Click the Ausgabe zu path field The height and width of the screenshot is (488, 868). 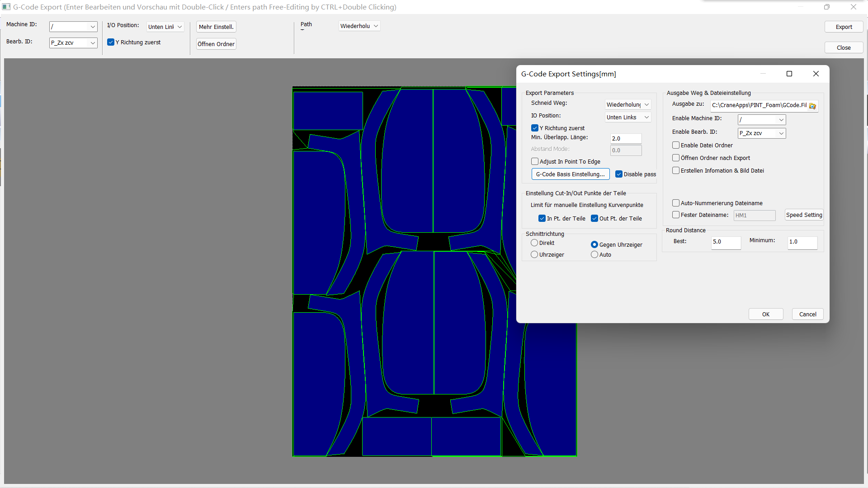759,105
